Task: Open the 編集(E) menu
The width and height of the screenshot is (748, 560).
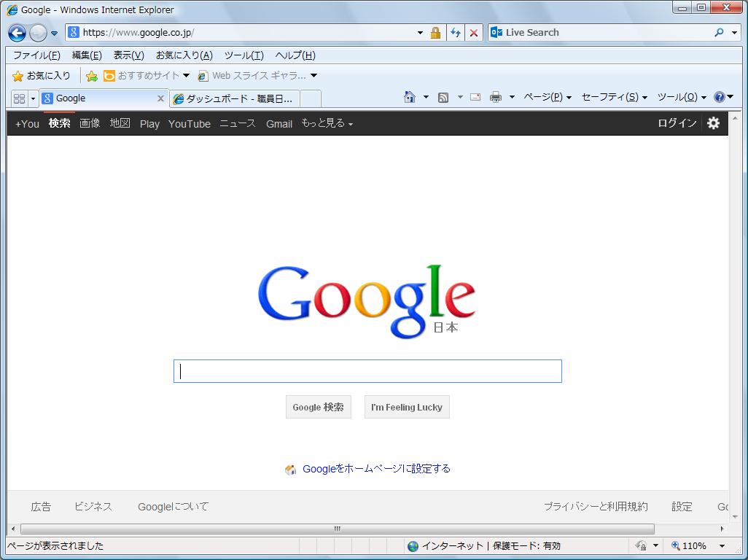Action: coord(87,55)
